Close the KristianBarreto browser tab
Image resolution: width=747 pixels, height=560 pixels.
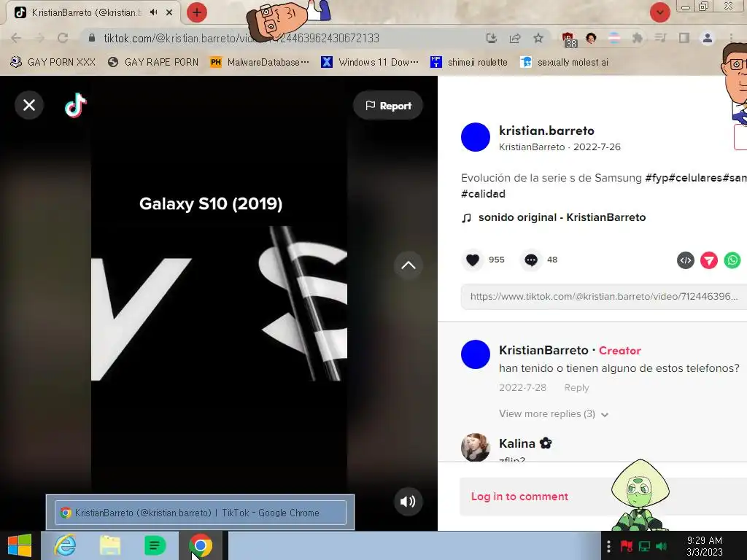(169, 13)
